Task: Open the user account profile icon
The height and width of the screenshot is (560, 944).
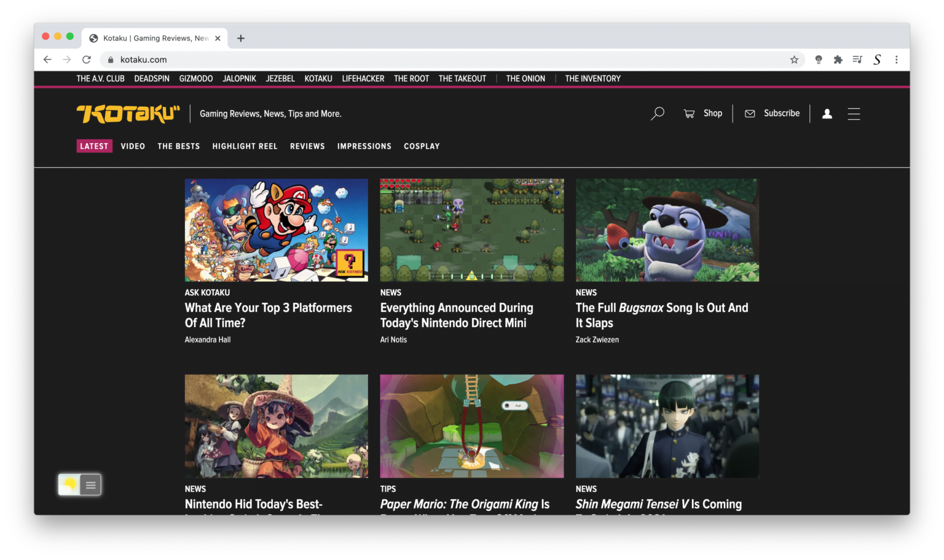Action: pos(827,114)
